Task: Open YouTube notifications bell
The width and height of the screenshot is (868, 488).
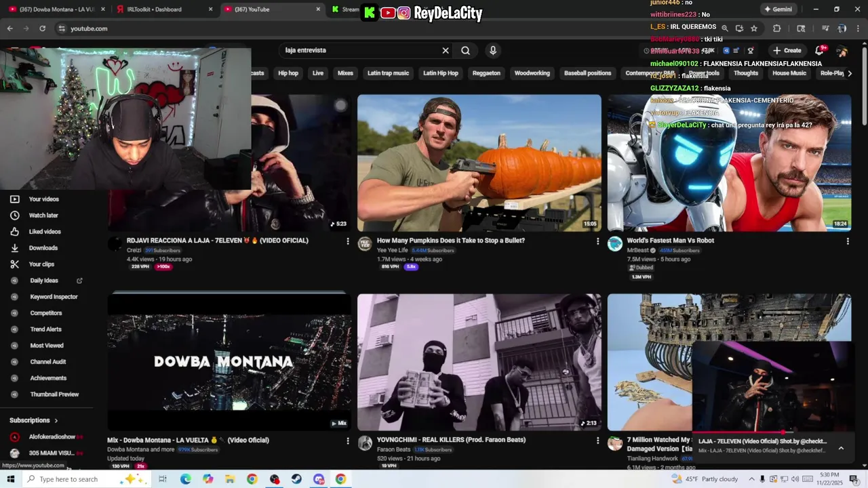Action: (819, 50)
